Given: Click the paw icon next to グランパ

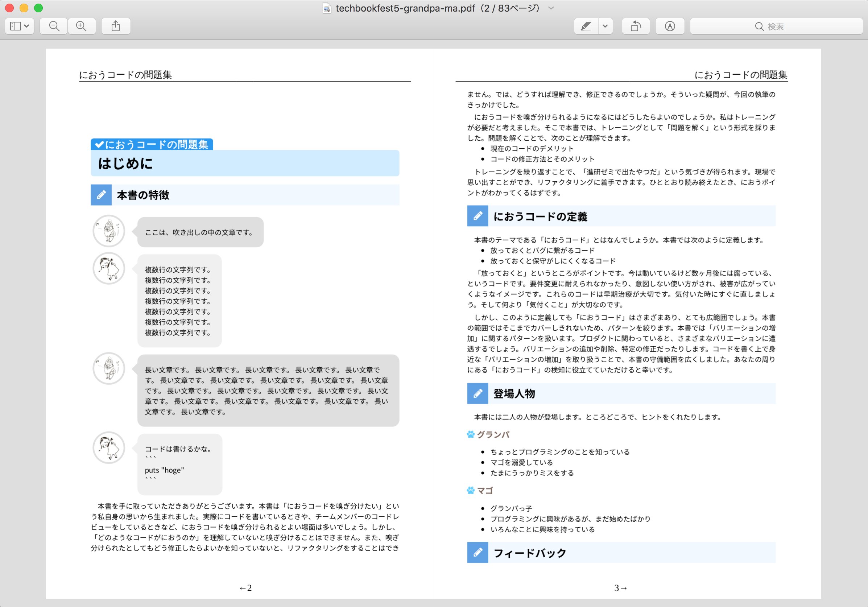Looking at the screenshot, I should [x=471, y=434].
